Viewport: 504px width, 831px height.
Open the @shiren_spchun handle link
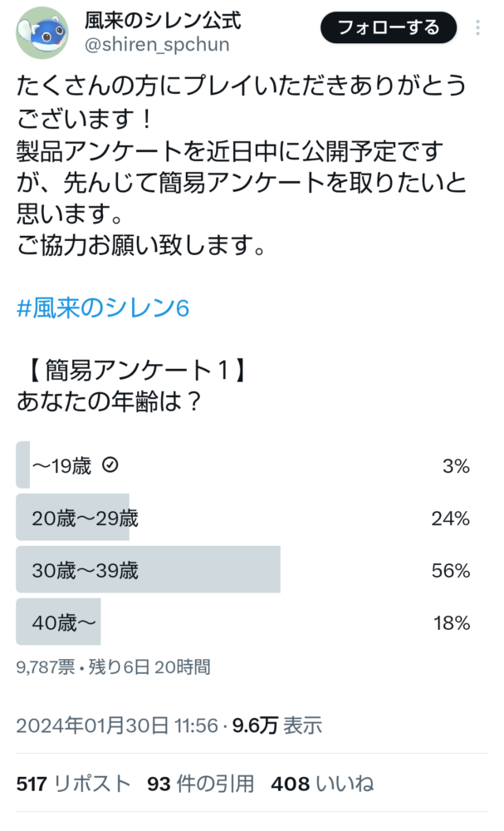(x=157, y=45)
